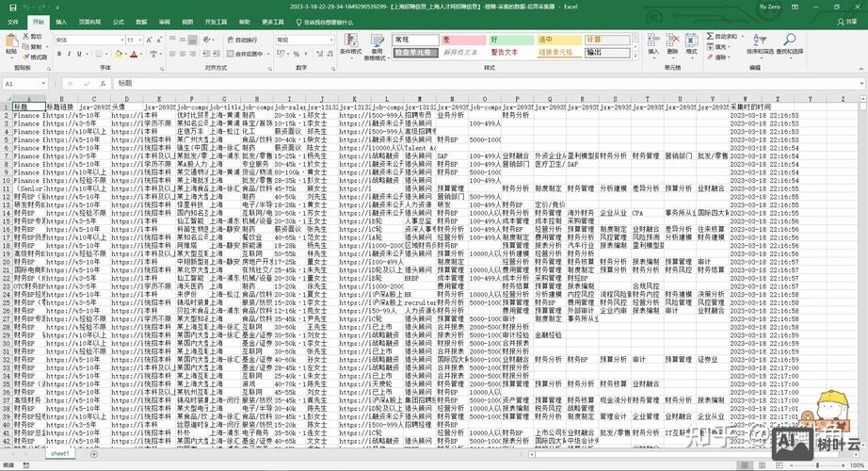868x471 pixels.
Task: Collapse the ribbon with the chevron
Action: click(x=861, y=69)
